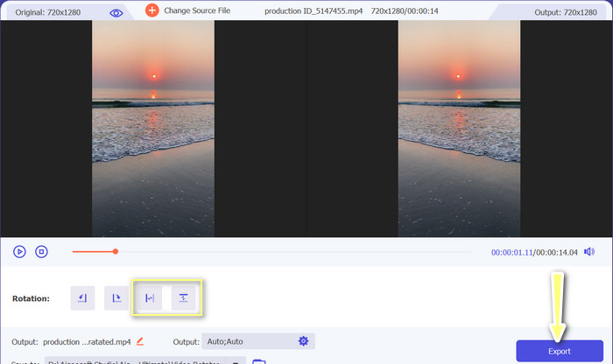Rotate video 90 degrees left
This screenshot has width=613, height=364.
point(82,298)
